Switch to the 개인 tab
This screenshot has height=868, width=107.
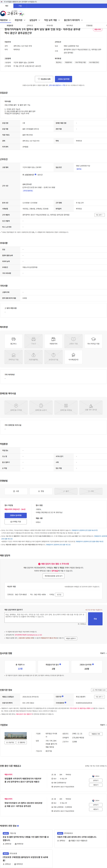coord(7,6)
